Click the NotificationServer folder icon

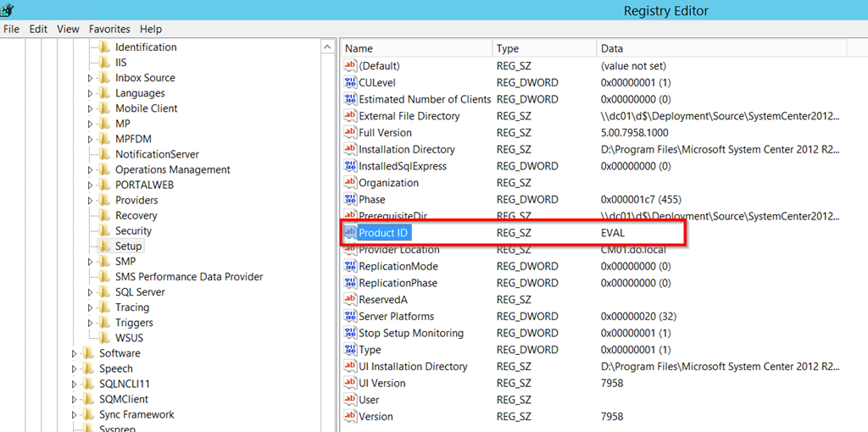pyautogui.click(x=104, y=154)
